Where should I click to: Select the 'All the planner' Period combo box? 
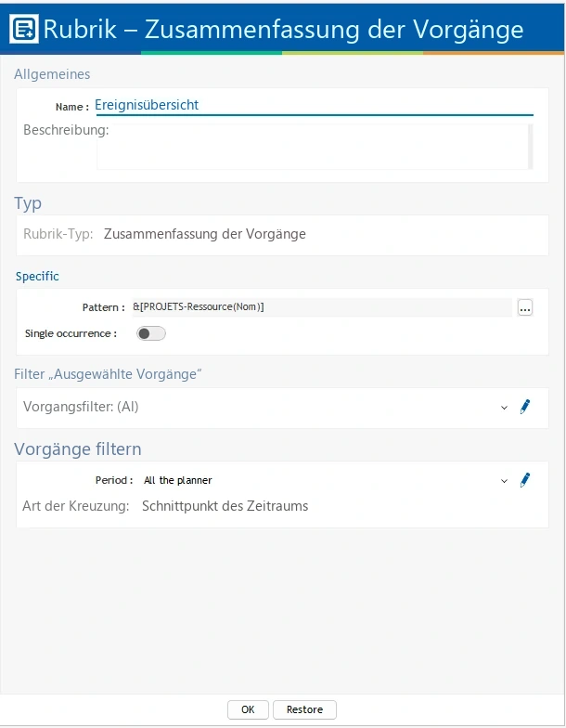(x=318, y=480)
